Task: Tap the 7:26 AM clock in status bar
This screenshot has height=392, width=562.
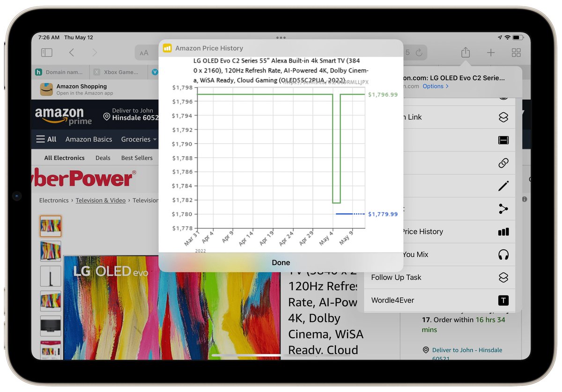Action: [x=49, y=37]
